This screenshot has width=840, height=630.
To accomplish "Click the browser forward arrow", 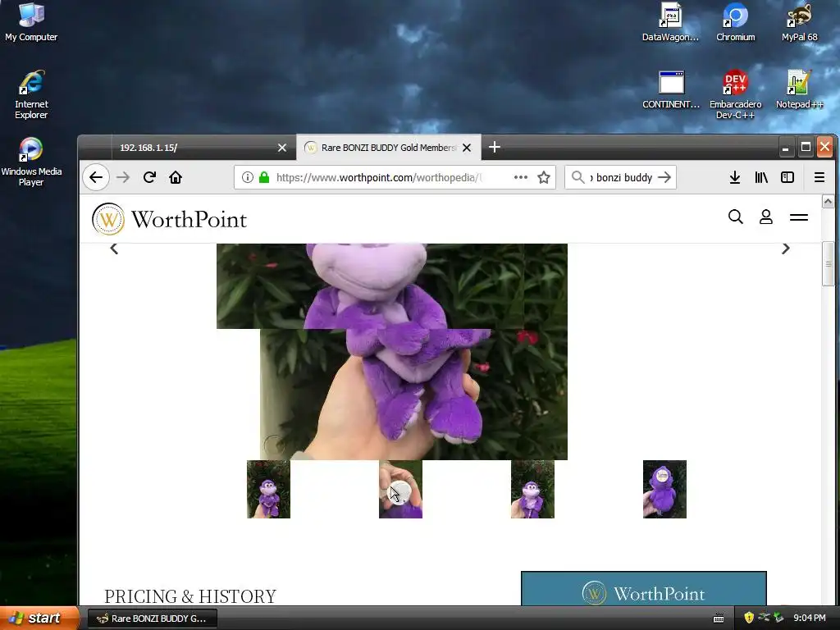I will pyautogui.click(x=123, y=177).
